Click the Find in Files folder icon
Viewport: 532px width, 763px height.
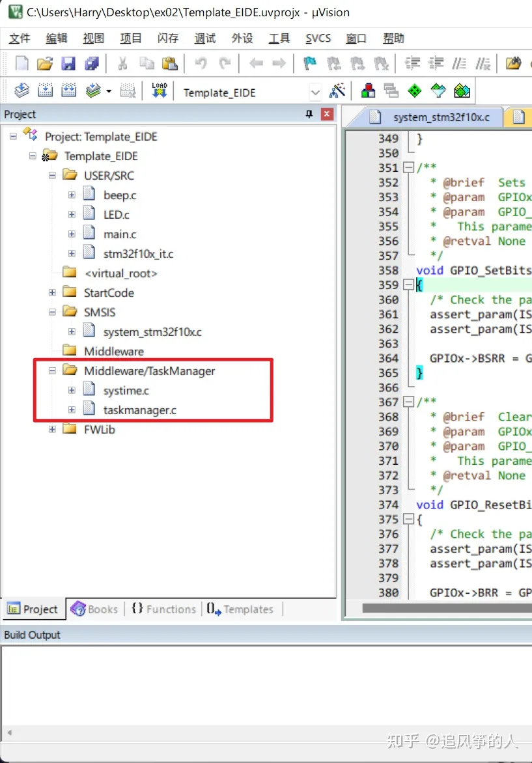point(513,63)
